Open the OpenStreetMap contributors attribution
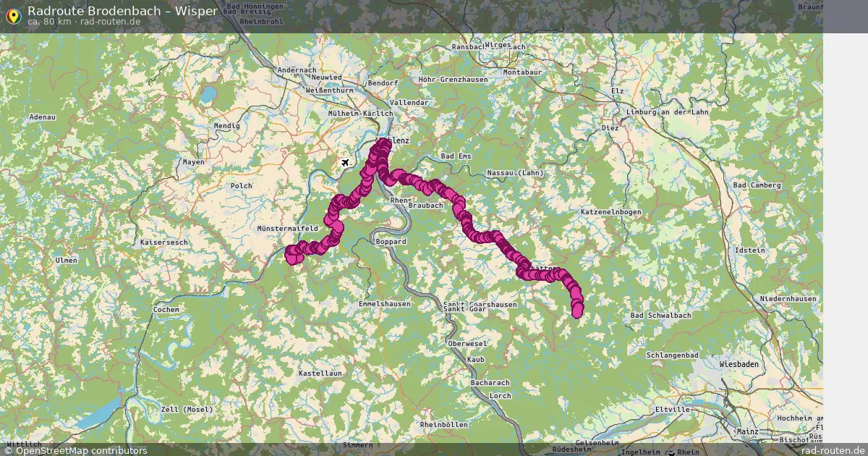868x456 pixels. tap(76, 450)
